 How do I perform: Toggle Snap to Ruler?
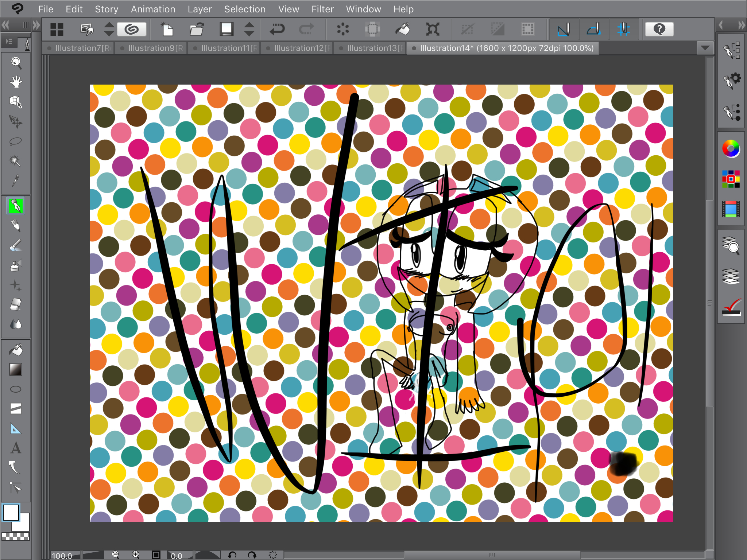pos(564,29)
